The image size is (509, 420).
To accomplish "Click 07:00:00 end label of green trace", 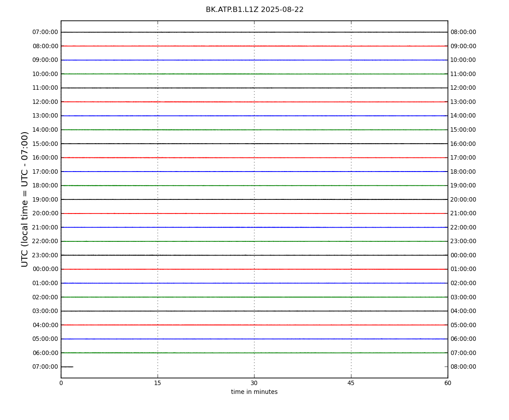I will coord(463,353).
